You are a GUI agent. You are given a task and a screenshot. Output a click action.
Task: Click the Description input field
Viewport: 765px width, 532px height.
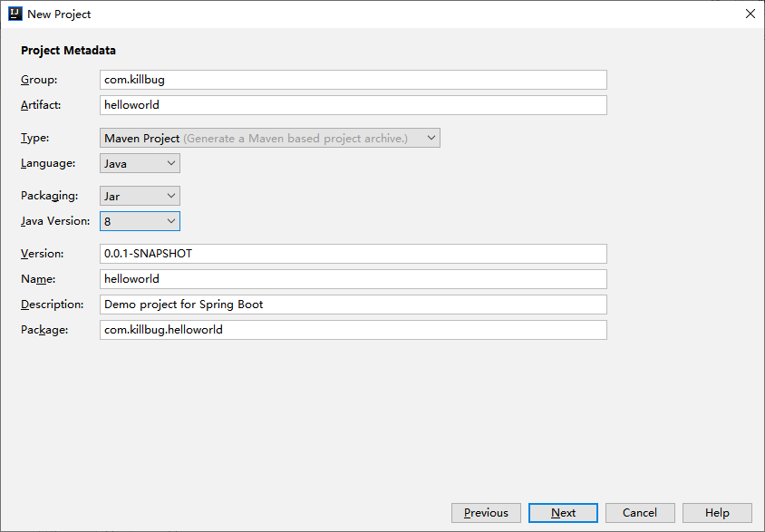click(353, 305)
